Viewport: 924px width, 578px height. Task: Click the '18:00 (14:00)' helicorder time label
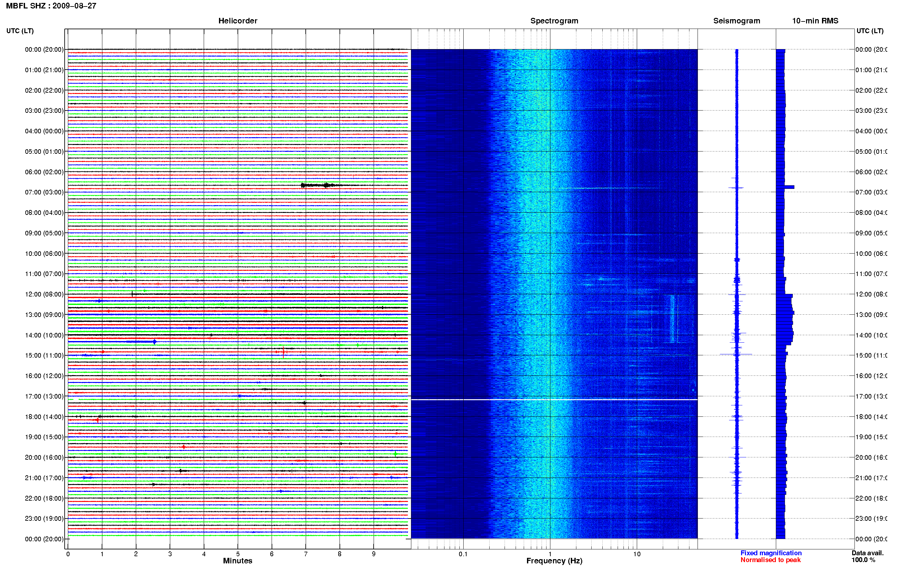point(44,417)
